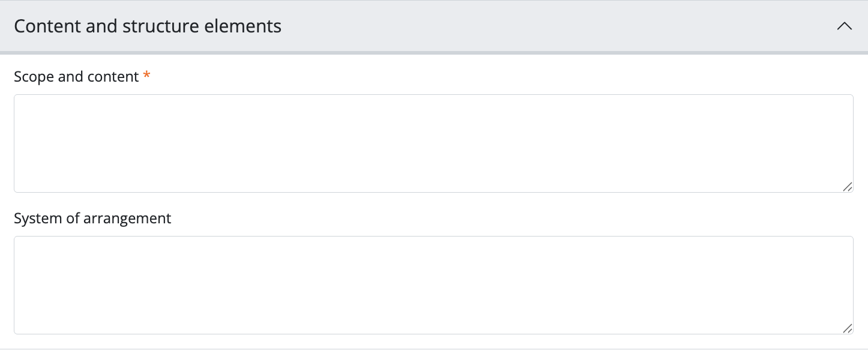This screenshot has height=350, width=868.
Task: Click the "Scope and content" field label
Action: tap(76, 77)
